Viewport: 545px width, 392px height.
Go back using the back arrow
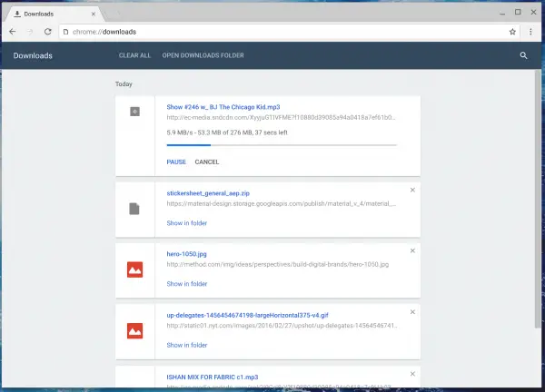(13, 32)
